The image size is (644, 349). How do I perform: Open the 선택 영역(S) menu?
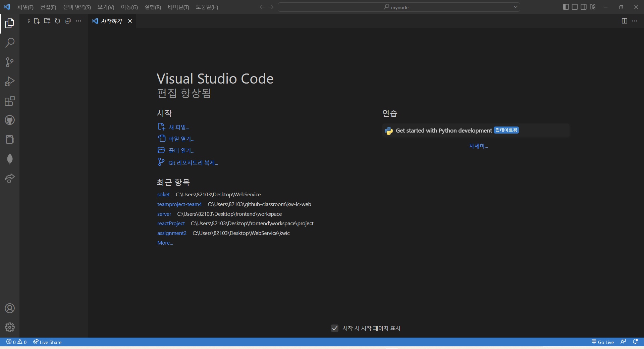tap(77, 7)
